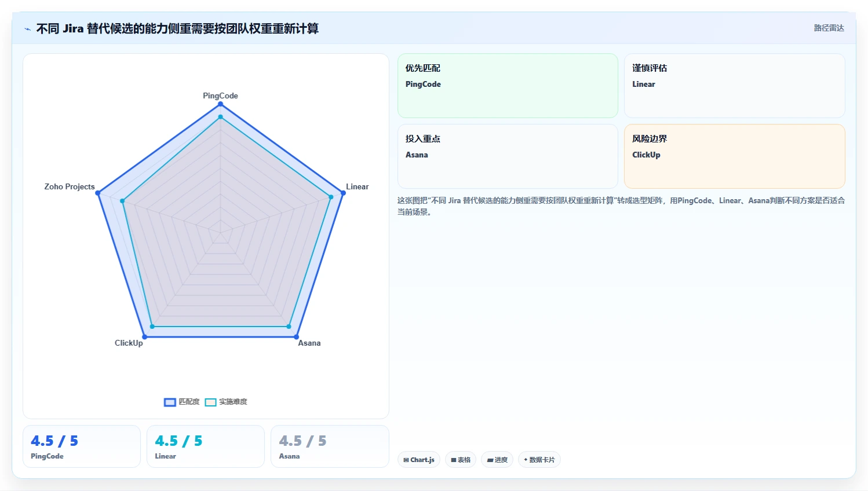Select the 进度 tag
The height and width of the screenshot is (491, 868).
coord(497,460)
